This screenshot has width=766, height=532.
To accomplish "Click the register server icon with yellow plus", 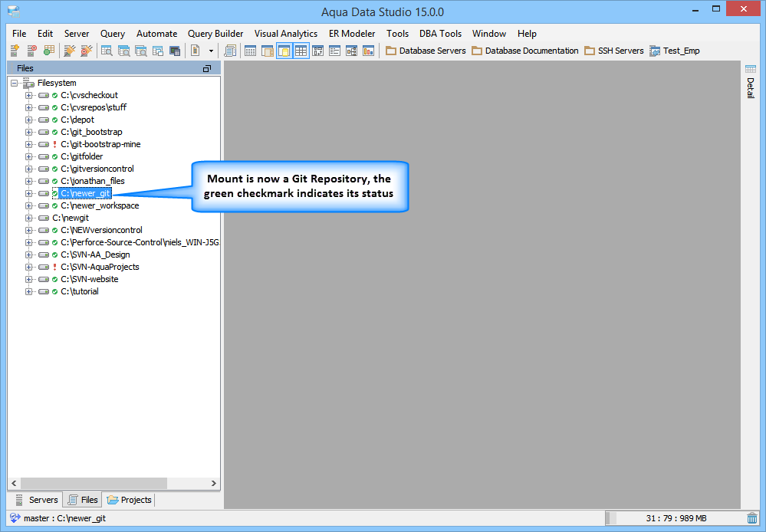I will pos(15,51).
